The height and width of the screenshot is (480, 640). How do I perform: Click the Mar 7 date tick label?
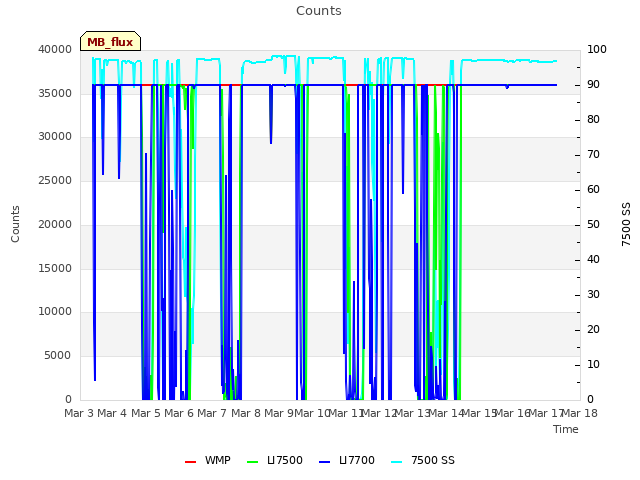pos(212,413)
